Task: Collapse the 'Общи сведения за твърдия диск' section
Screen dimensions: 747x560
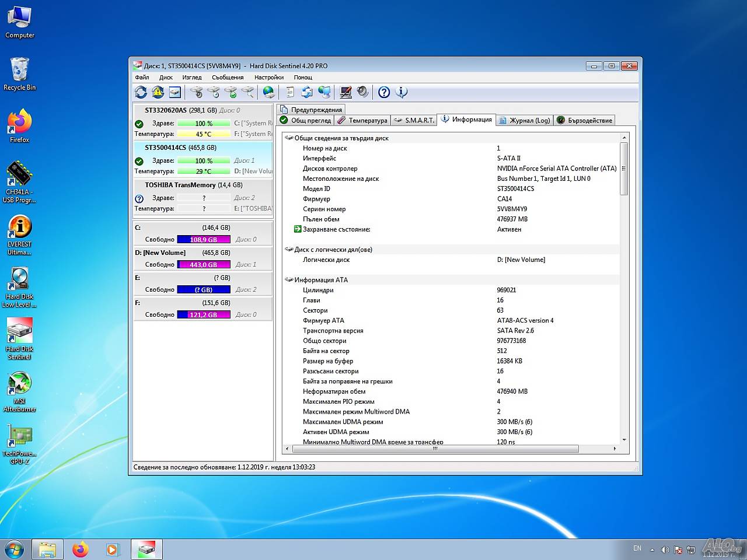Action: click(288, 138)
